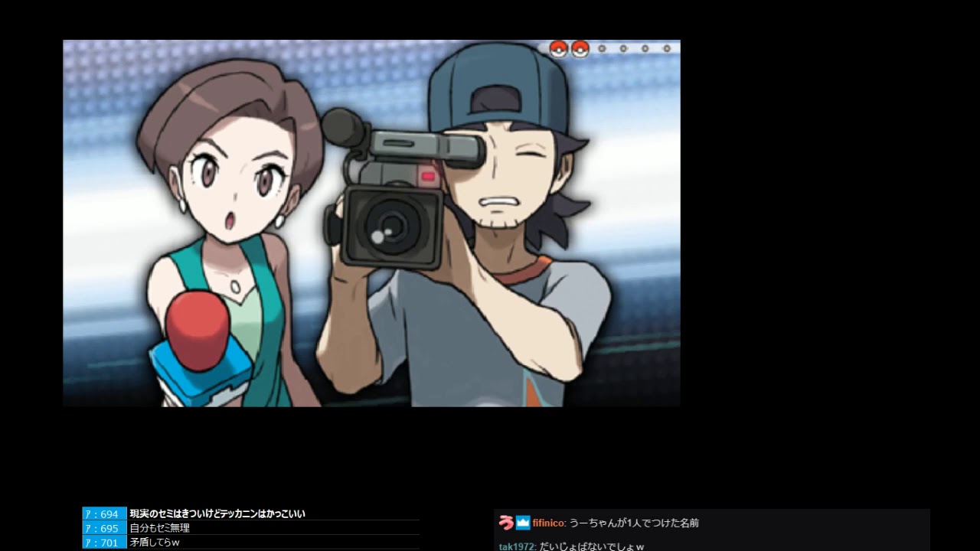Open fifinico's chat username
The width and height of the screenshot is (980, 551).
(548, 523)
